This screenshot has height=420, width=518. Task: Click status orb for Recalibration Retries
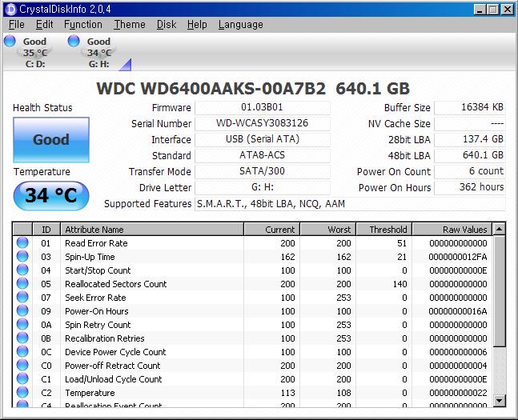tap(22, 338)
